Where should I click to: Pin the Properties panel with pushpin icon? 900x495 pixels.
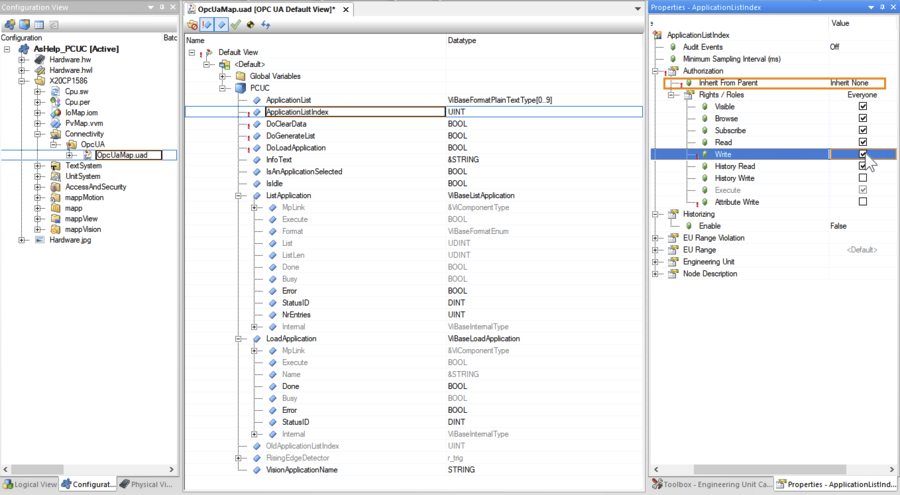tap(882, 7)
